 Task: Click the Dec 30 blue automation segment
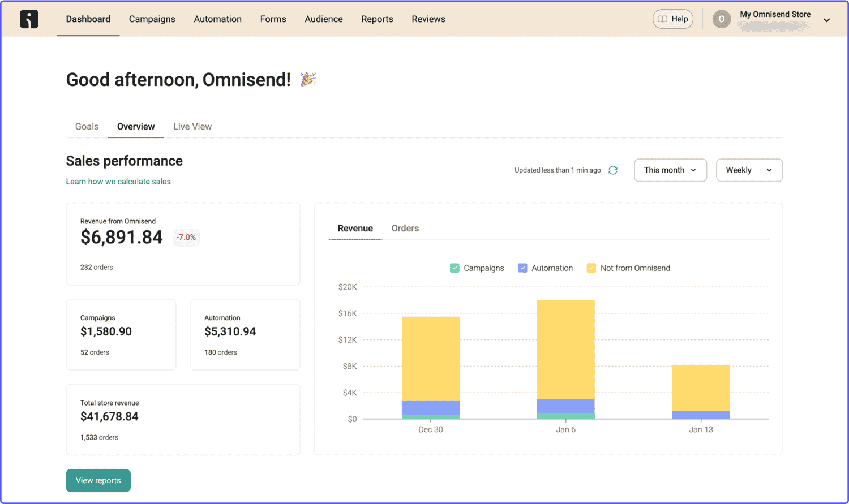point(431,408)
